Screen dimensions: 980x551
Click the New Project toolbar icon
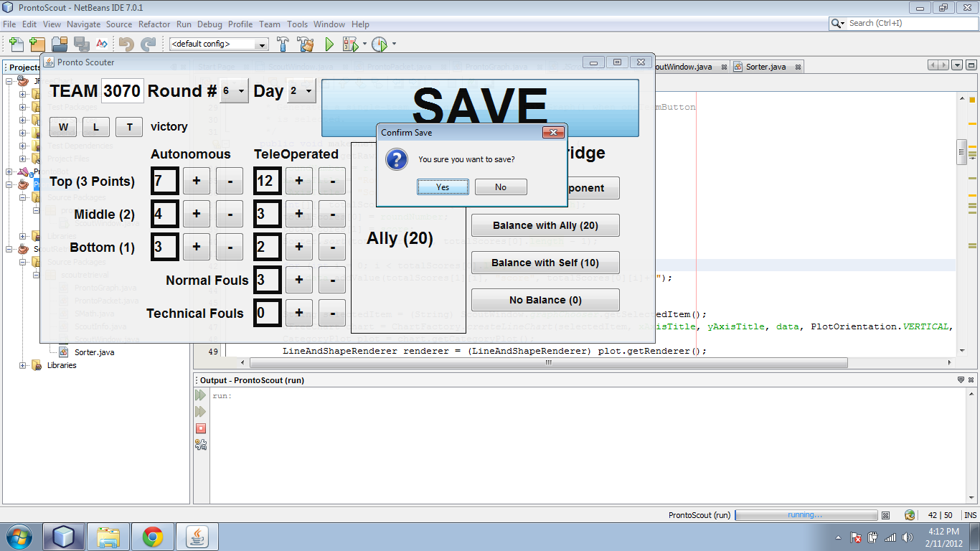coord(37,44)
